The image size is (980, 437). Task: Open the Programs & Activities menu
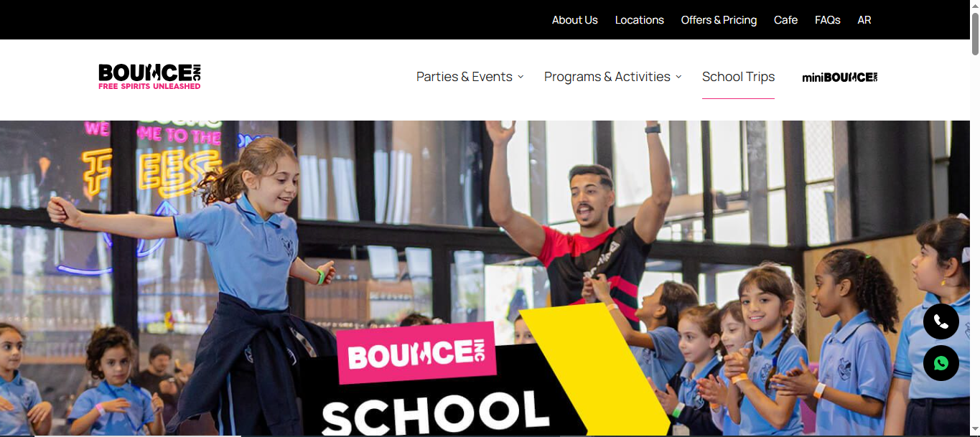pos(607,77)
